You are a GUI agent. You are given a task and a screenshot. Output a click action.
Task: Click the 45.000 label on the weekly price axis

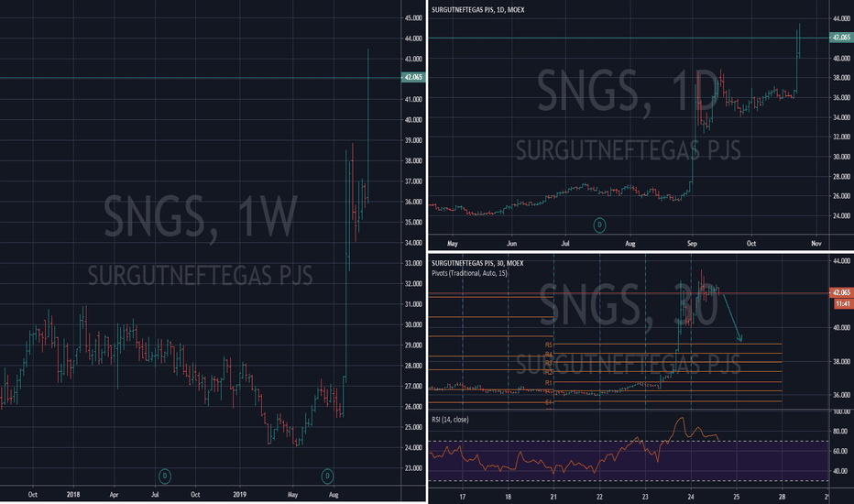413,18
